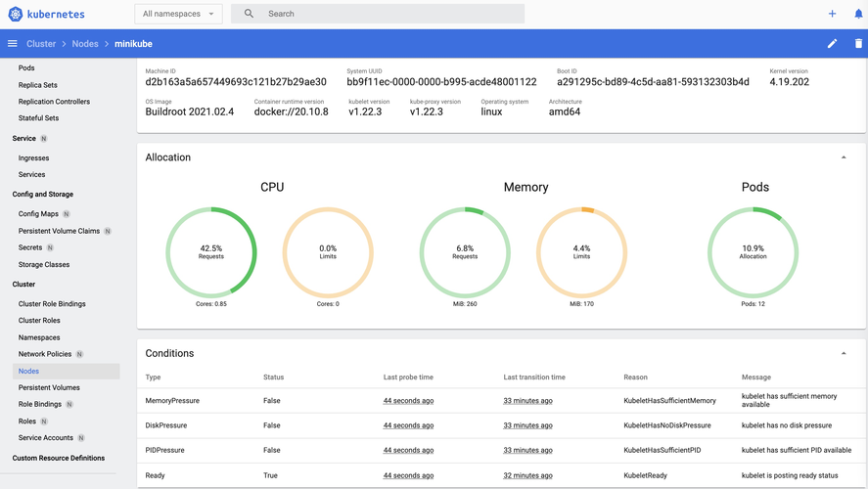
Task: Click the N badge beside Network Policies
Action: [x=79, y=355]
